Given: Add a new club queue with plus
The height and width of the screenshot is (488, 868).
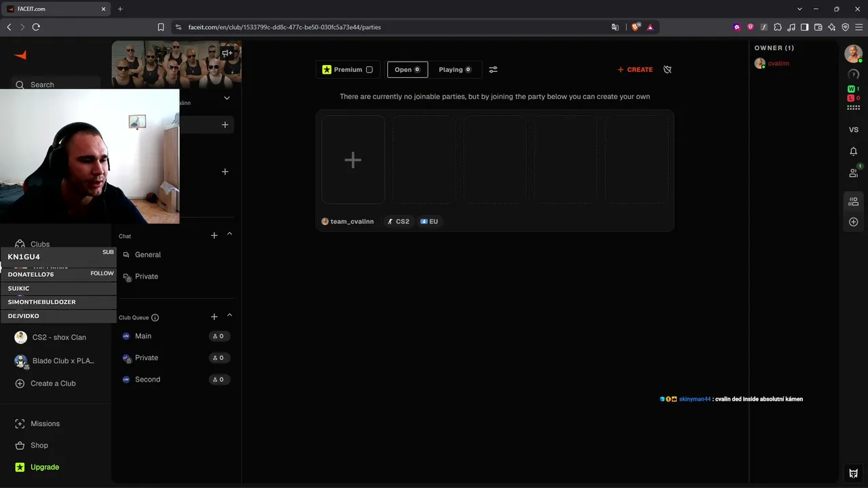Looking at the screenshot, I should (x=214, y=317).
